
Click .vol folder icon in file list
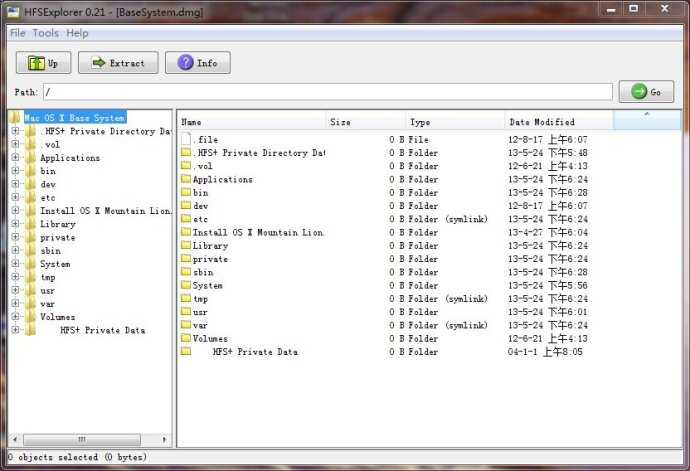[x=186, y=166]
